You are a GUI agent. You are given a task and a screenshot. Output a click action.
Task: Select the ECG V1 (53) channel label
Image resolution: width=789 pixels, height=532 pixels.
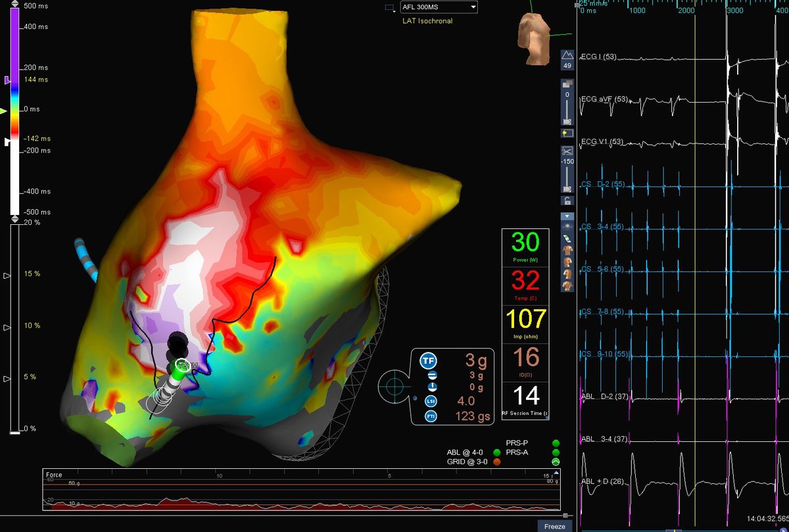601,141
